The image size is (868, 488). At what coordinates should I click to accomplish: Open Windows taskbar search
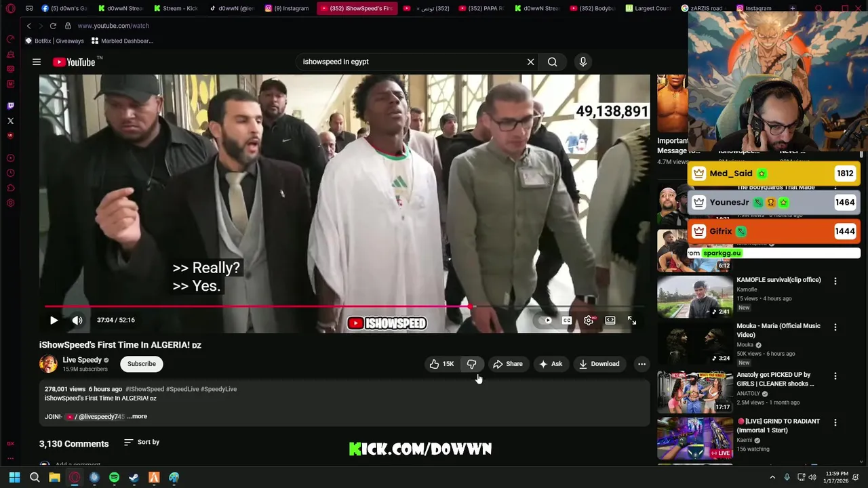pos(35,477)
